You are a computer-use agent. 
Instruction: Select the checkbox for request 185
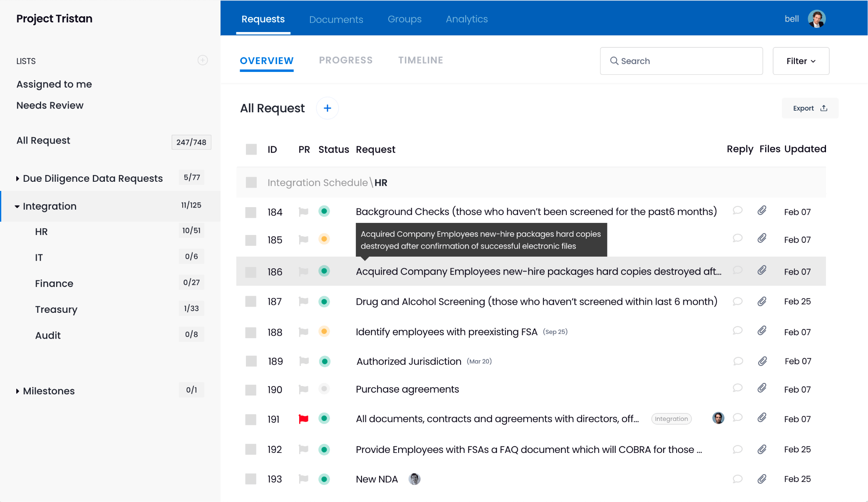(x=250, y=240)
